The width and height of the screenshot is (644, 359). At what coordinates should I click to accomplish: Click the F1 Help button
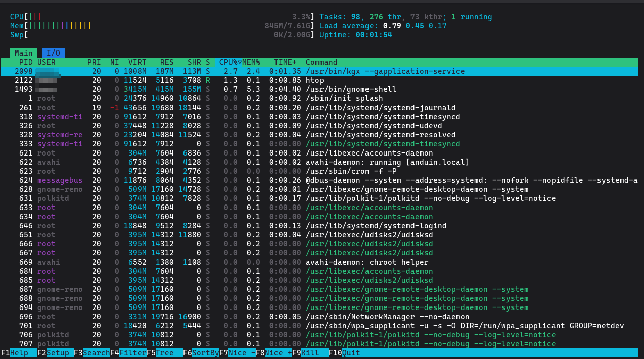click(x=19, y=353)
